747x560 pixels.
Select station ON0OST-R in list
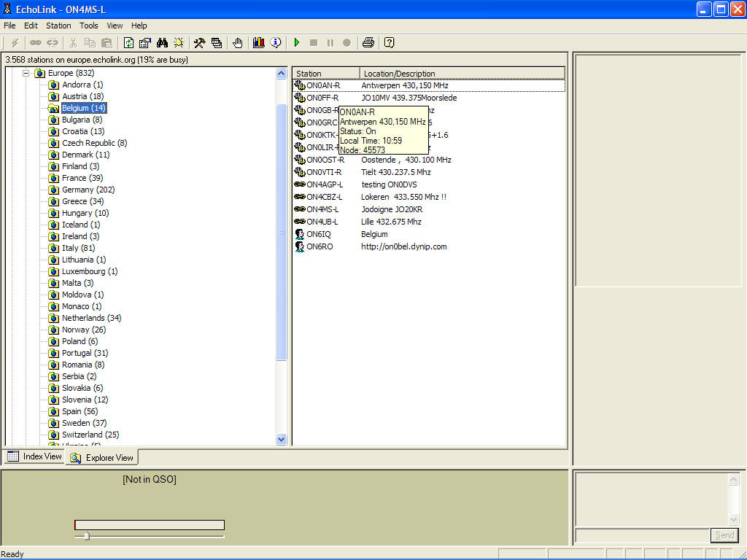tap(325, 160)
